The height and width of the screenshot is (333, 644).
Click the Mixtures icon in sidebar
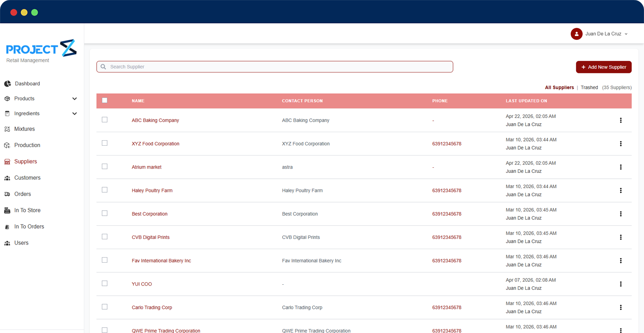coord(7,129)
